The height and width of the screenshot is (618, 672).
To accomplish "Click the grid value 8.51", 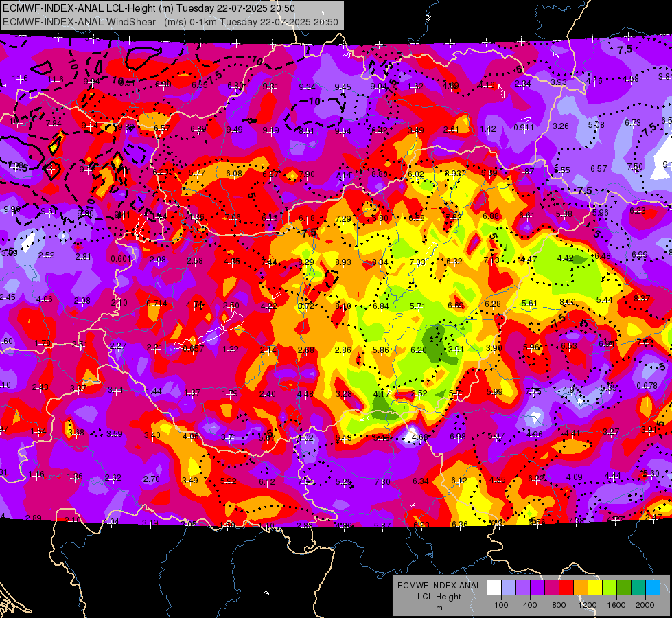I will coord(306,130).
